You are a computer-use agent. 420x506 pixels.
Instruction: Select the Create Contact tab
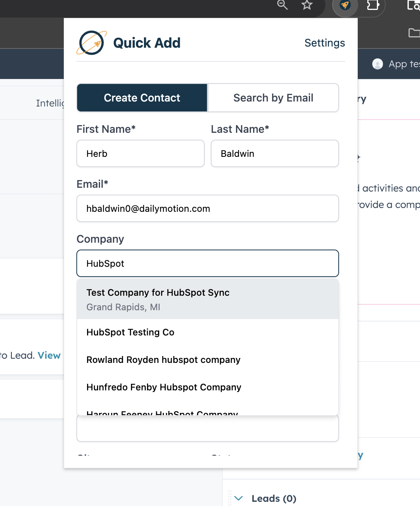[x=142, y=98]
